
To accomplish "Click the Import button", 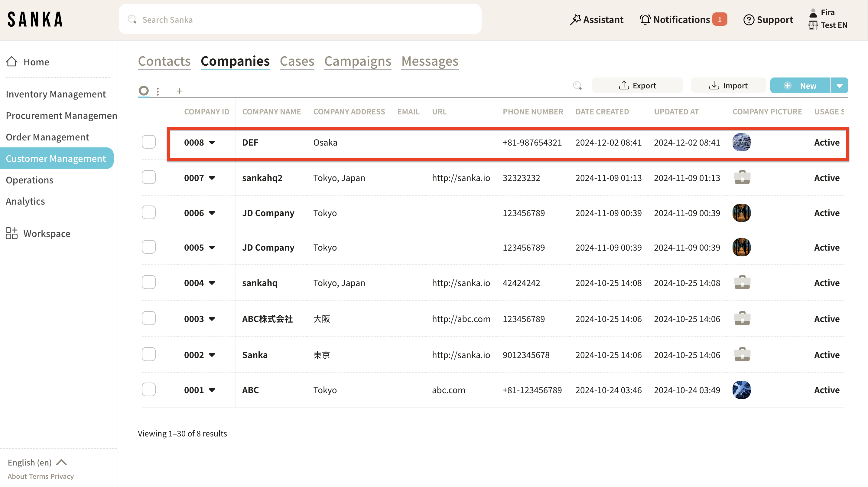I will [728, 86].
